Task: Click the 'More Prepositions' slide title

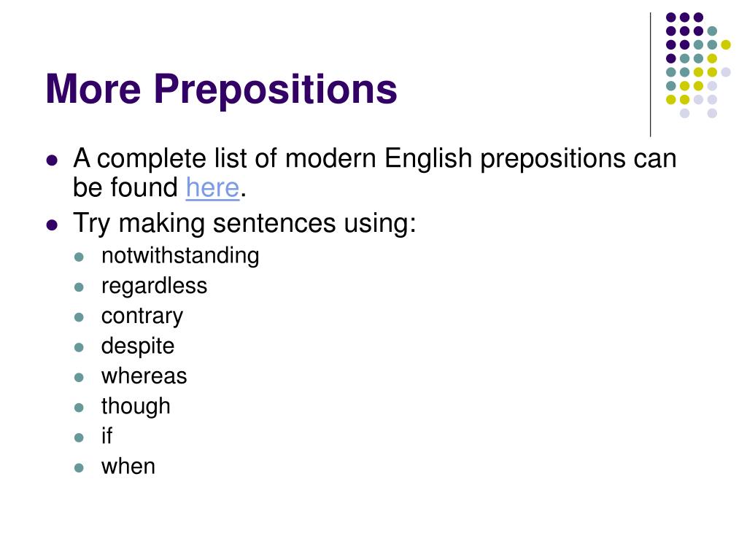Action: pyautogui.click(x=222, y=88)
